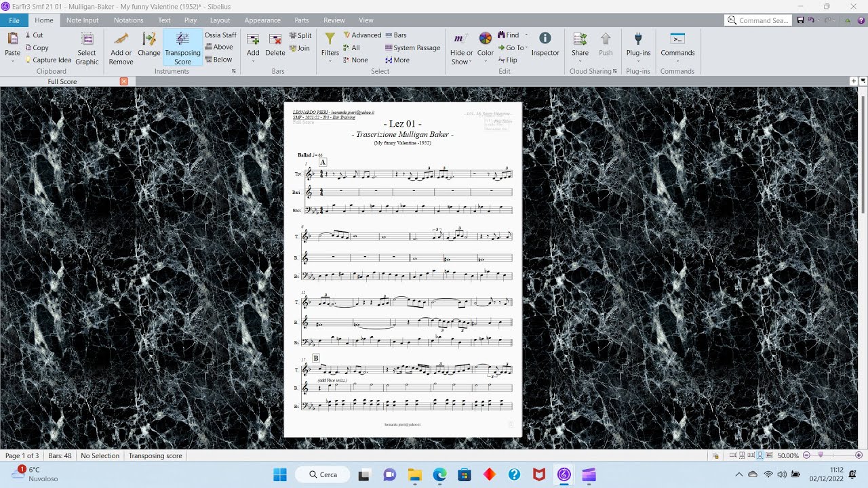Switch to the Review ribbon tab
This screenshot has width=868, height=488.
tap(334, 20)
